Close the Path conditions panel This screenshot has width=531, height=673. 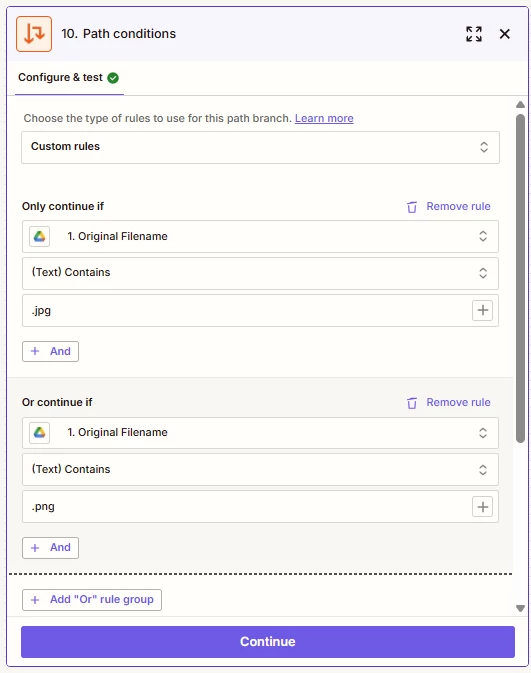[505, 34]
